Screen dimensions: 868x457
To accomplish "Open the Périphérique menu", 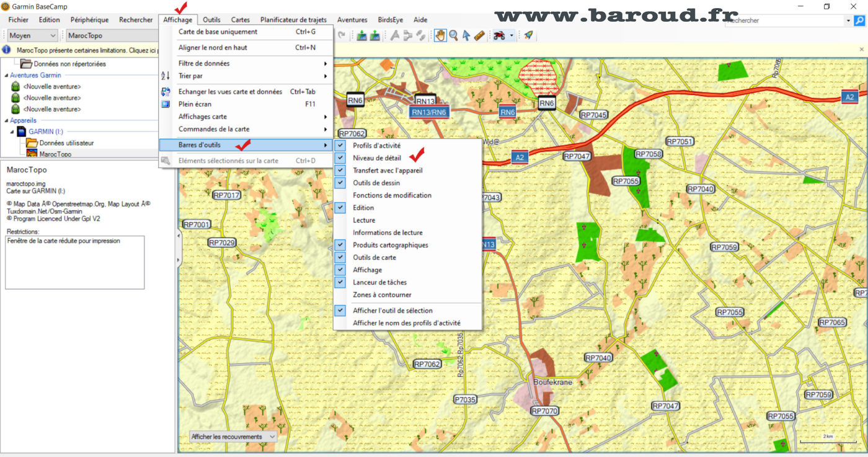I will click(89, 20).
